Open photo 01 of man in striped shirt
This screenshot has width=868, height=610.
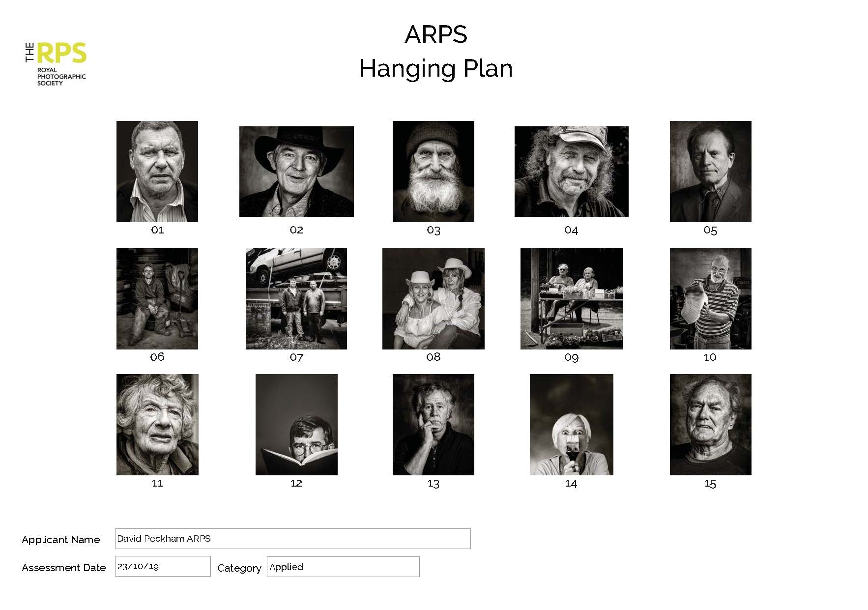point(157,171)
